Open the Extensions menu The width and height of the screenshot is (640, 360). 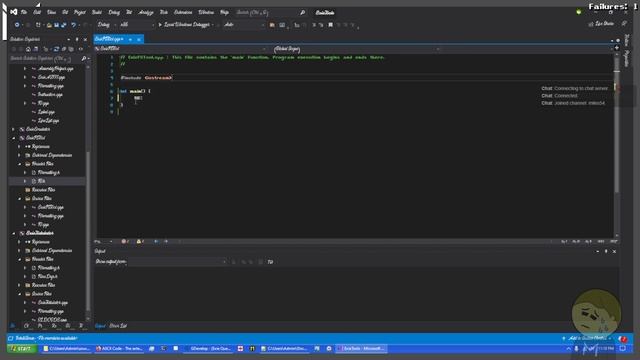point(183,13)
